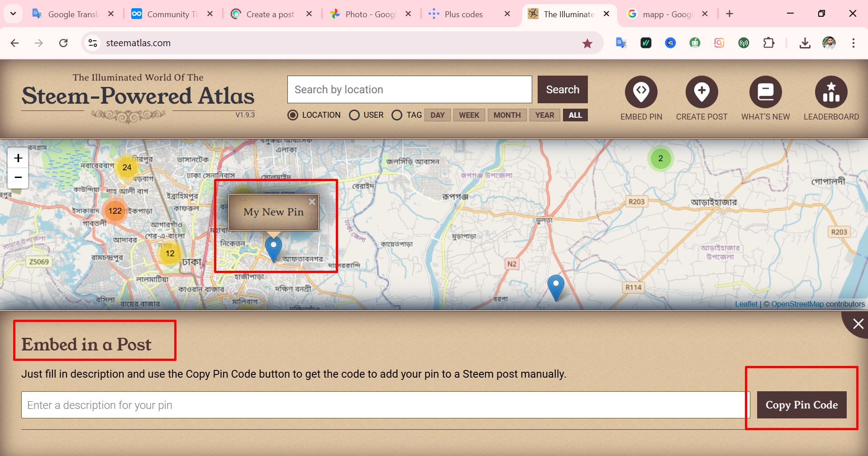The height and width of the screenshot is (456, 868).
Task: Open the Chrome profile avatar
Action: pos(829,43)
